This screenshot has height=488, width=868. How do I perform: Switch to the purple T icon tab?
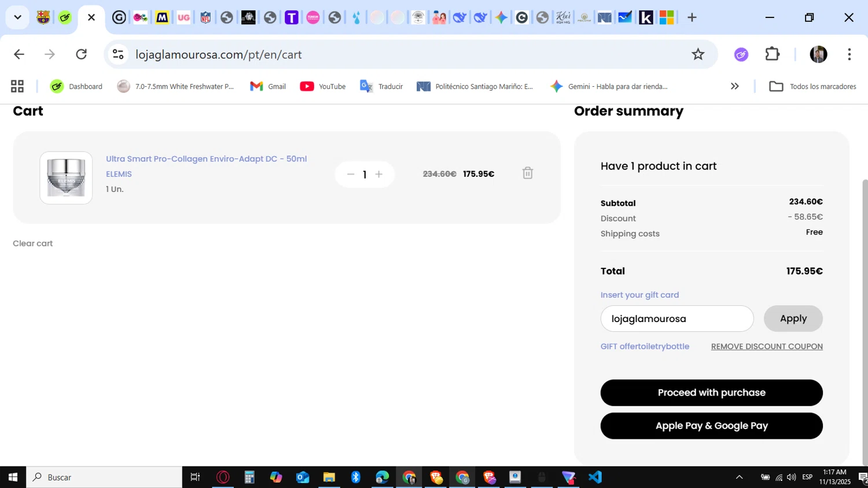click(x=292, y=17)
